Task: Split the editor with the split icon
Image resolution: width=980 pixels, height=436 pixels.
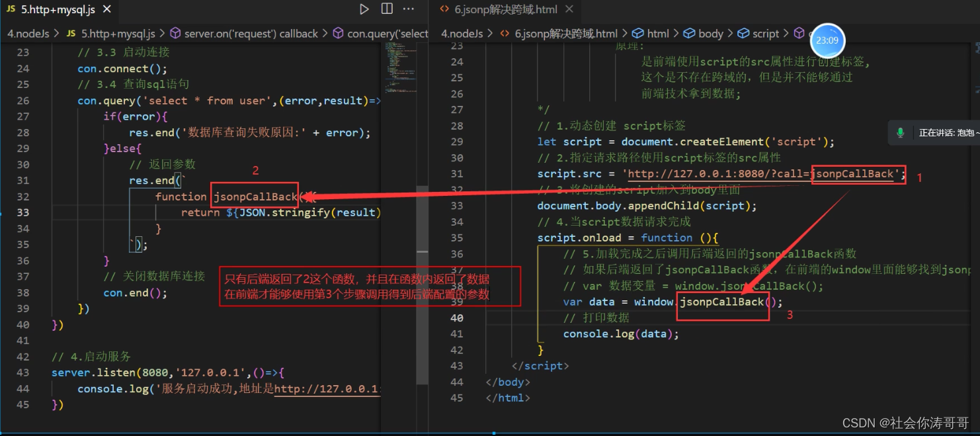Action: point(387,9)
